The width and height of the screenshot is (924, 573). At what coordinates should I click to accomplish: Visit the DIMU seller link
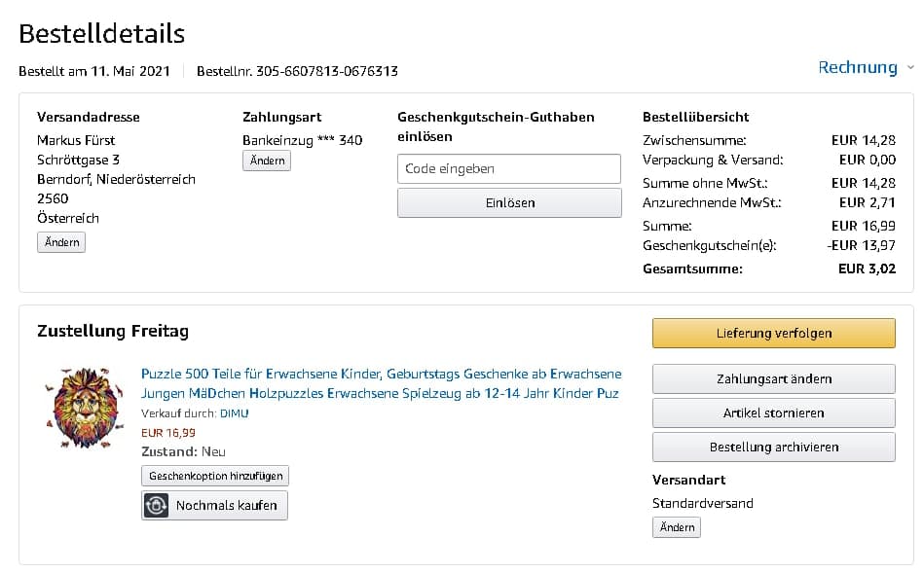234,413
